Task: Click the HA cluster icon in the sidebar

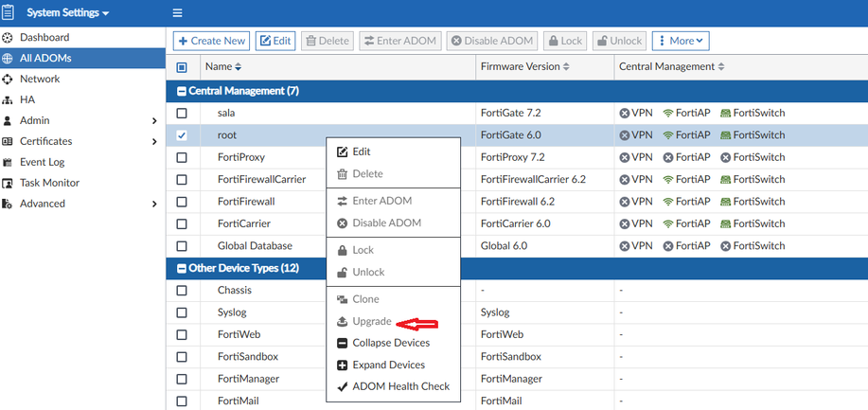Action: pyautogui.click(x=8, y=100)
